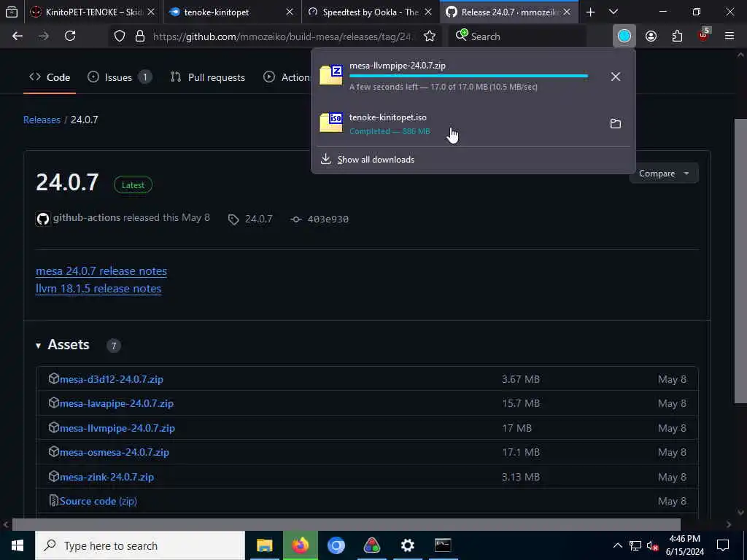The height and width of the screenshot is (560, 747).
Task: Open the repository Issues tab
Action: pos(120,77)
